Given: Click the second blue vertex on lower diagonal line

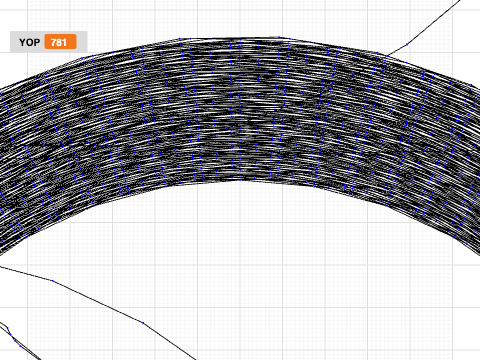Looking at the screenshot, I should [x=143, y=323].
